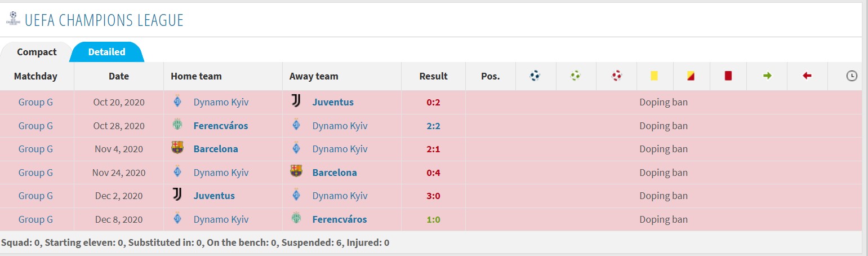Click the red substituted-off arrow icon
Viewport: 868px width, 256px height.
pyautogui.click(x=807, y=76)
